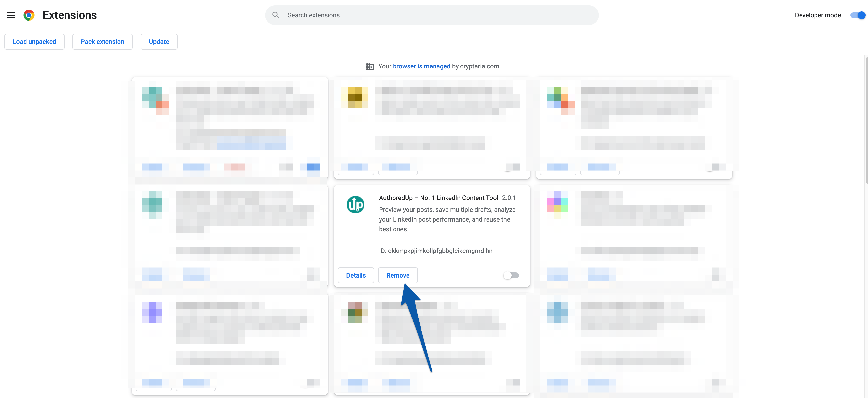Click the managed browser building icon
Image resolution: width=868 pixels, height=398 pixels.
click(x=369, y=66)
